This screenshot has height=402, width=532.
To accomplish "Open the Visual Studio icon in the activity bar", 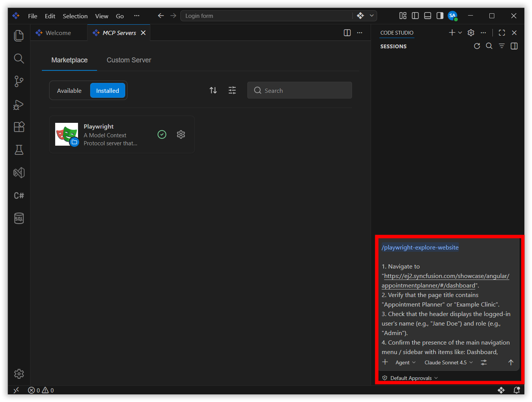I will click(19, 173).
